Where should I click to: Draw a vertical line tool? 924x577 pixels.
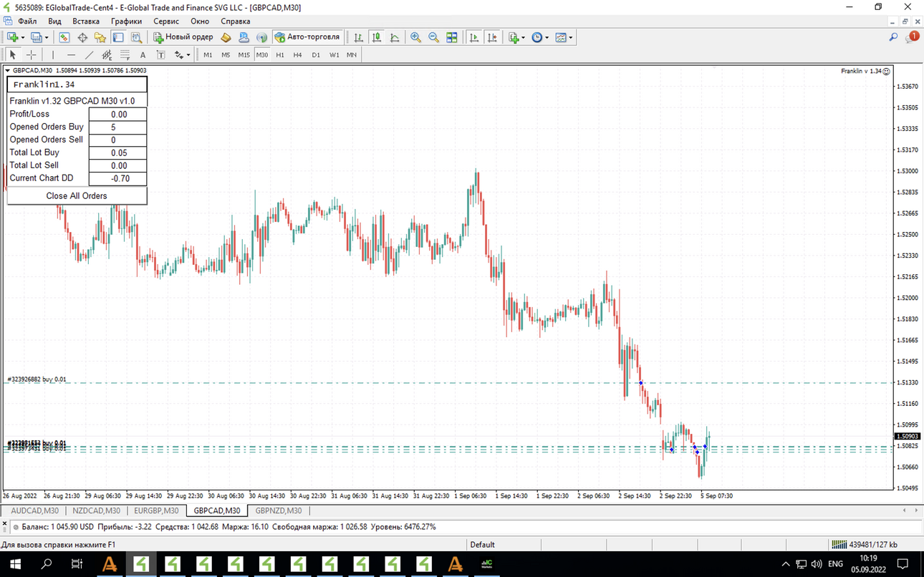coord(53,54)
